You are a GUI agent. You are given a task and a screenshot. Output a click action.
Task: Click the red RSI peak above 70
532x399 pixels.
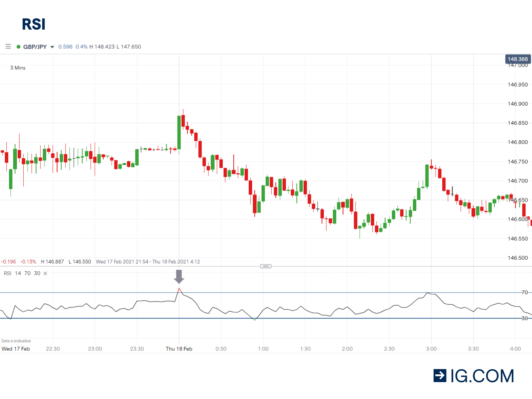[179, 290]
